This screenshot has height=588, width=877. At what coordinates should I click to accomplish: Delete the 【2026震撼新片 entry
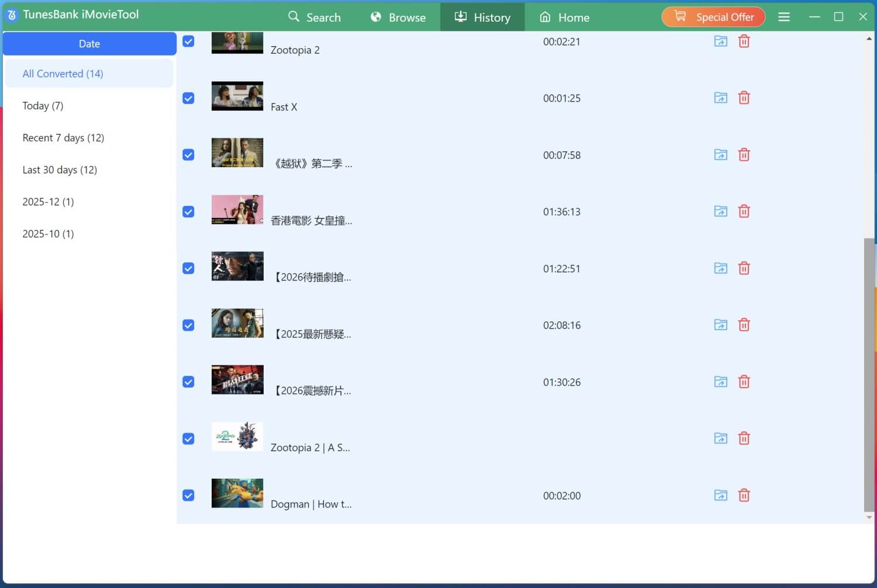click(744, 382)
